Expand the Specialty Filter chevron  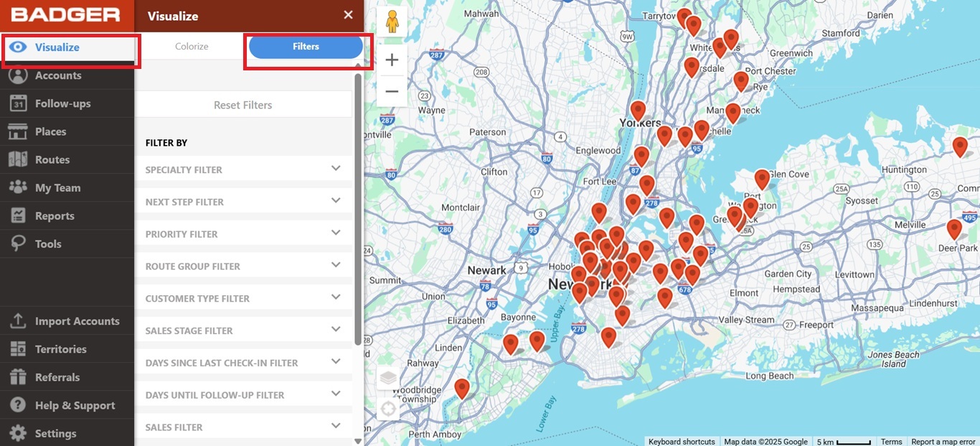[x=336, y=169]
